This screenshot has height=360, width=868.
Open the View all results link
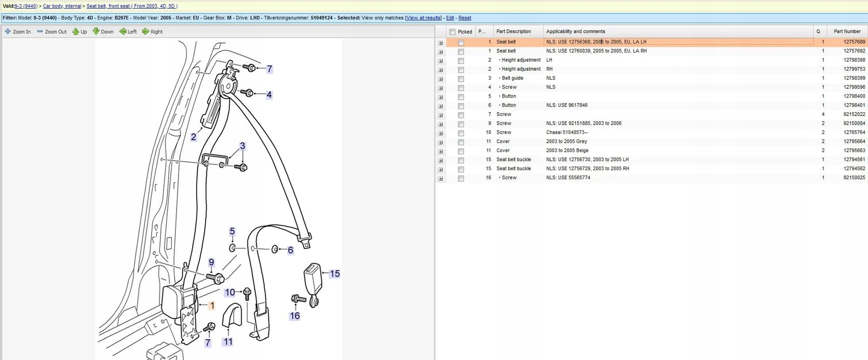tap(423, 18)
